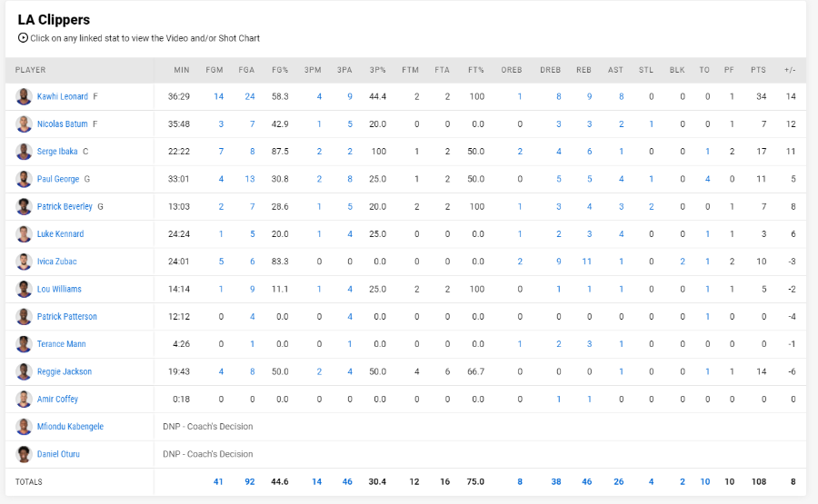The height and width of the screenshot is (504, 818).
Task: Open team total 92 field goal attempts
Action: coord(250,481)
